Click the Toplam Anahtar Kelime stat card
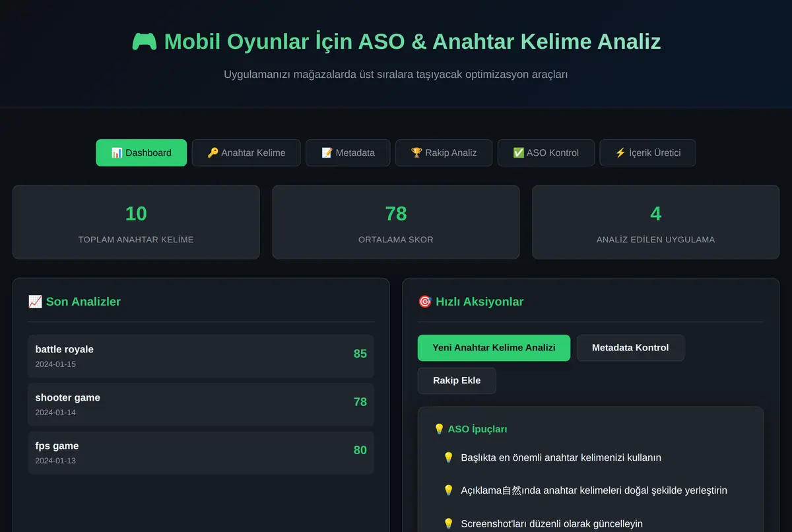This screenshot has width=792, height=532. (x=136, y=222)
